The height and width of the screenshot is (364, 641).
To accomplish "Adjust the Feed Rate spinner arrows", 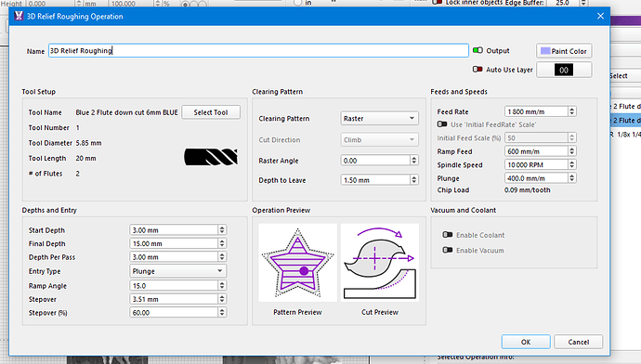I will tap(572, 111).
